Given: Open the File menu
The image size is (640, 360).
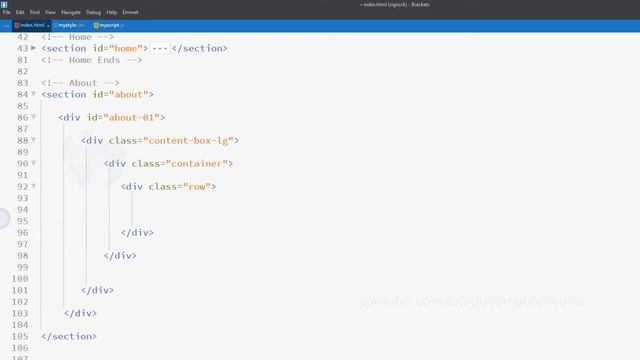Looking at the screenshot, I should (7, 12).
